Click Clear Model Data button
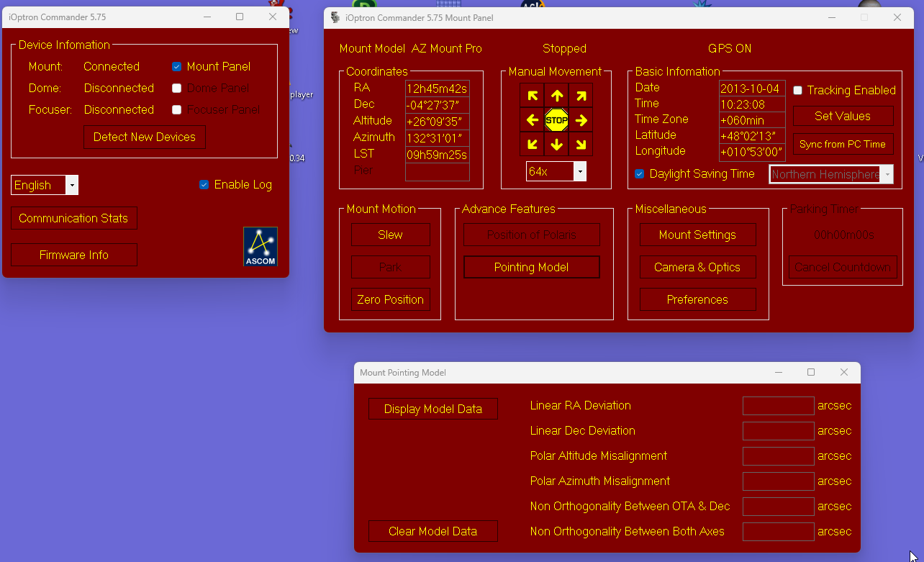Viewport: 924px width, 562px height. coord(433,531)
